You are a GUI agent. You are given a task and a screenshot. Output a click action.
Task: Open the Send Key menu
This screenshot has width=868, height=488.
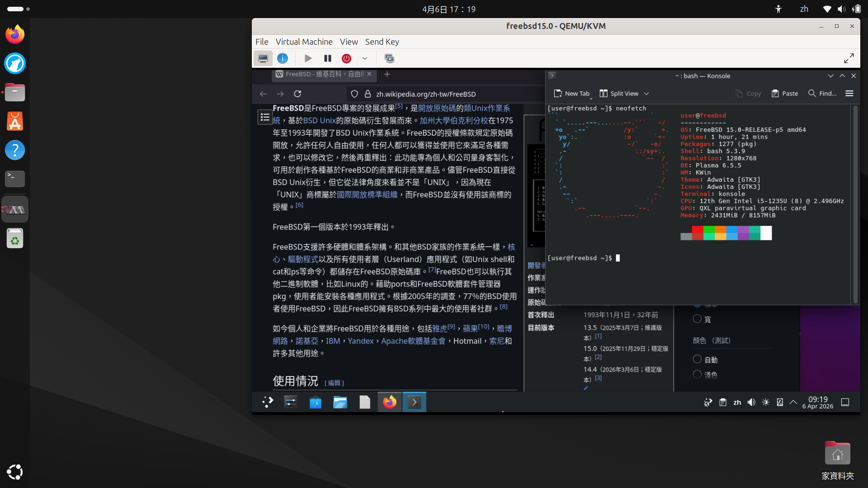pyautogui.click(x=382, y=42)
